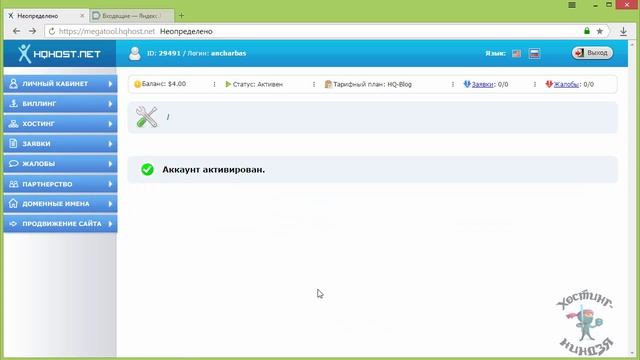
Task: Open the Продвижение сайта menu
Action: pyautogui.click(x=60, y=224)
